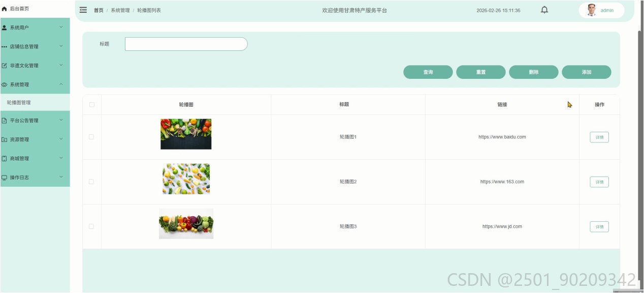Click the monitor icon beside 操作日志
The image size is (644, 293).
click(x=5, y=178)
